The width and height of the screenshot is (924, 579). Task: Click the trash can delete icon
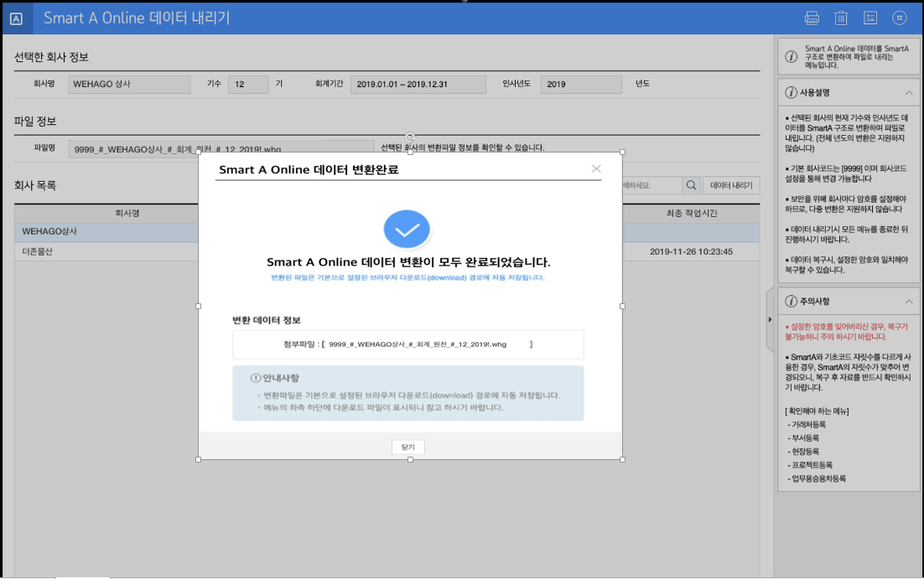pos(841,18)
